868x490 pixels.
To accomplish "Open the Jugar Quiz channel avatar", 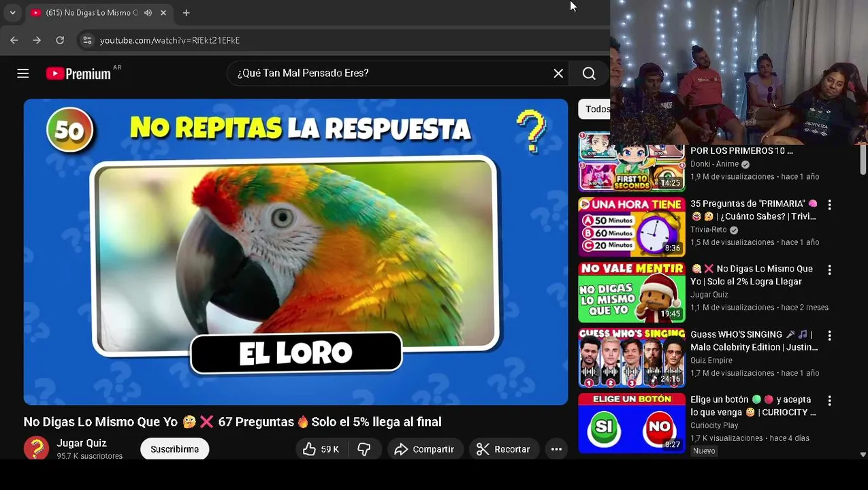I will coord(36,449).
